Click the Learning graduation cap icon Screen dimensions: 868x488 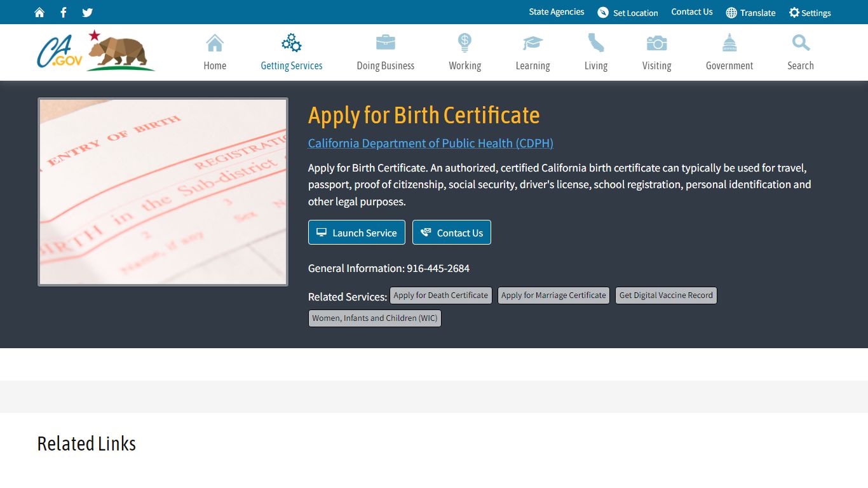click(533, 43)
